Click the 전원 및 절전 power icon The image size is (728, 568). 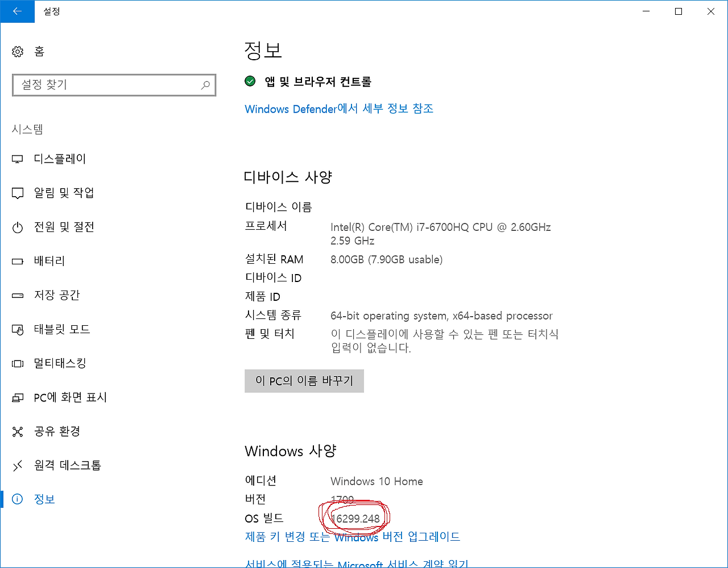[x=18, y=227]
